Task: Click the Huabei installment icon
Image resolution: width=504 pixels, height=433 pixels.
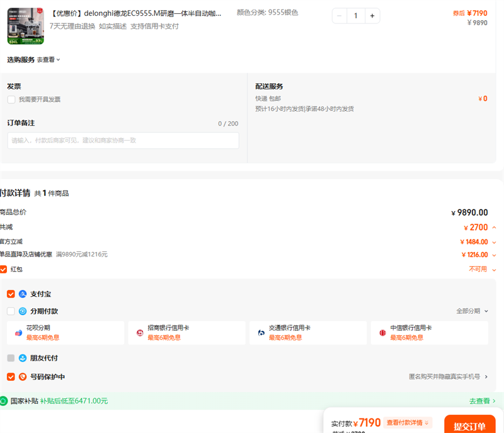Action: tap(18, 332)
